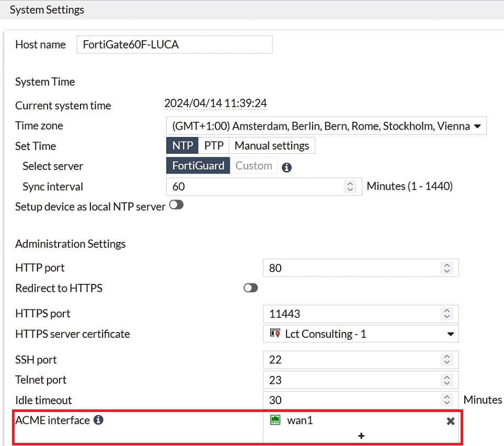This screenshot has height=446, width=504.
Task: Remove wan1 from ACME interface
Action: pos(450,421)
